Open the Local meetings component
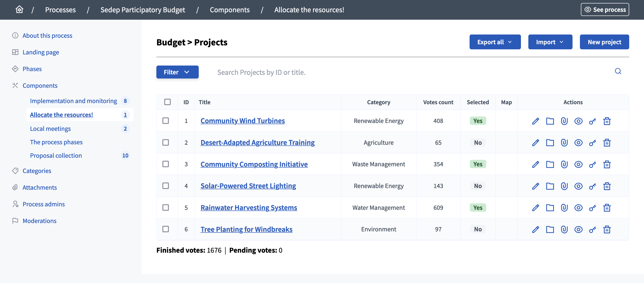 click(x=50, y=128)
